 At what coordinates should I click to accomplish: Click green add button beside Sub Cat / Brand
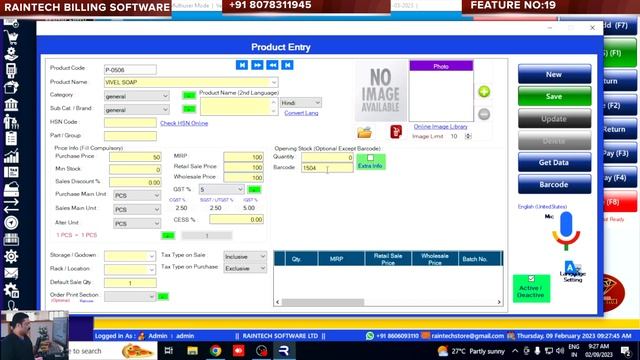coord(189,109)
